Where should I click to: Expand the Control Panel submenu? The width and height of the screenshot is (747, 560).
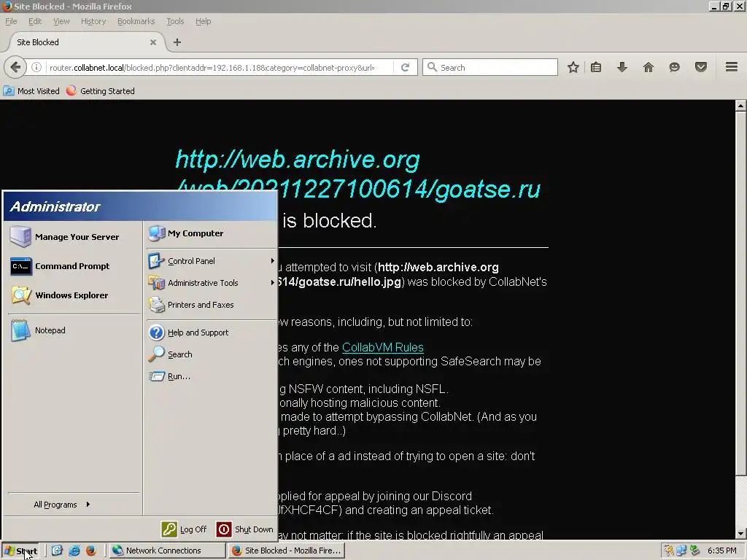click(x=212, y=261)
